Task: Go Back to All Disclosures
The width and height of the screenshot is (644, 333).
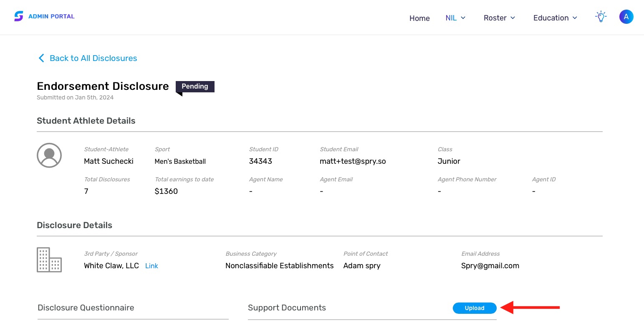Action: point(93,58)
